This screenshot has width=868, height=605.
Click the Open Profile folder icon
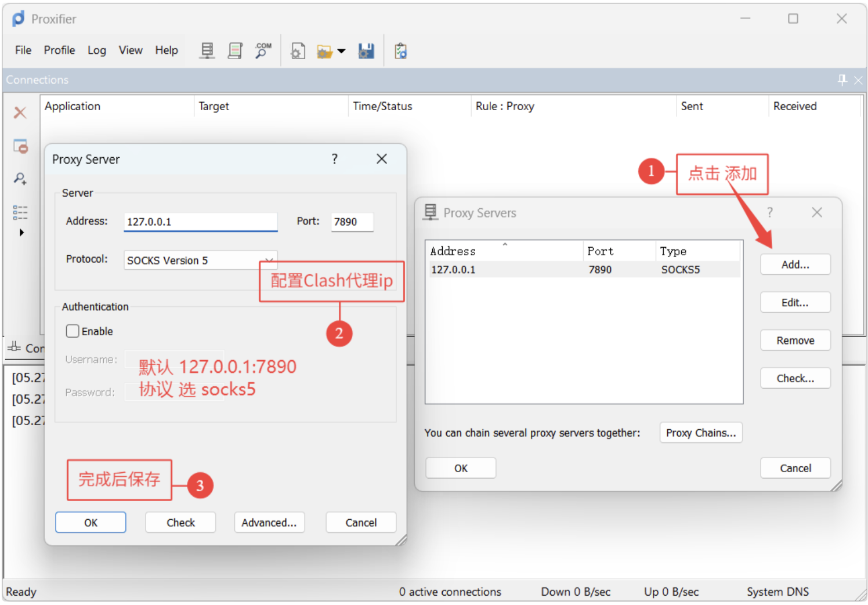pos(324,52)
